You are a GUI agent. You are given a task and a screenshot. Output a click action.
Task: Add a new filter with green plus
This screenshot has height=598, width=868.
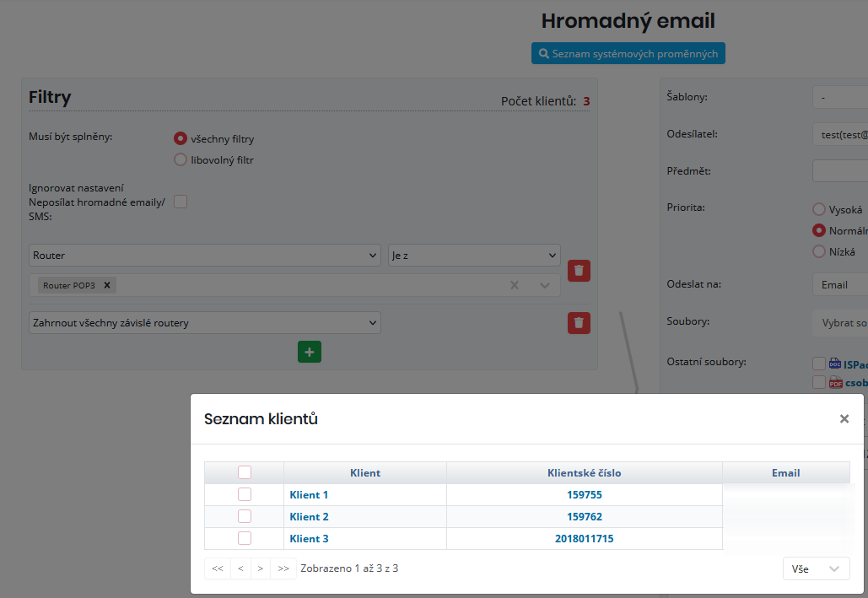(x=310, y=352)
